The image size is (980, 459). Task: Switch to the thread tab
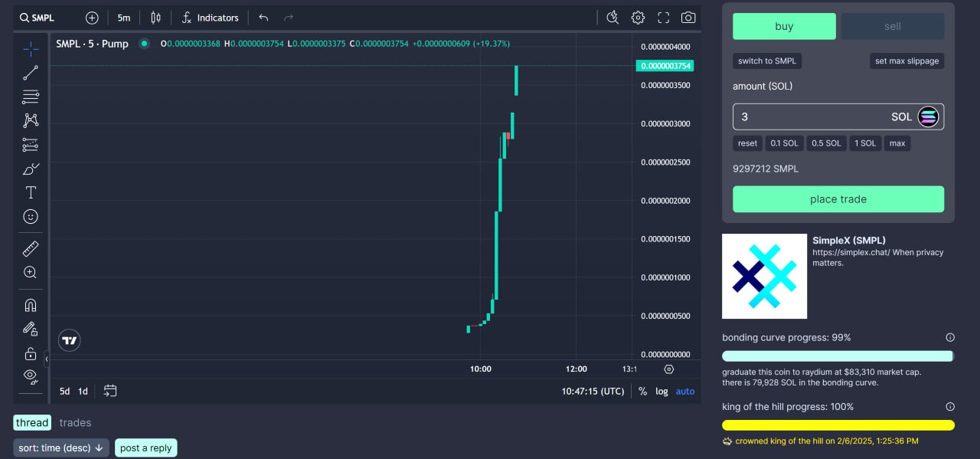coord(32,422)
